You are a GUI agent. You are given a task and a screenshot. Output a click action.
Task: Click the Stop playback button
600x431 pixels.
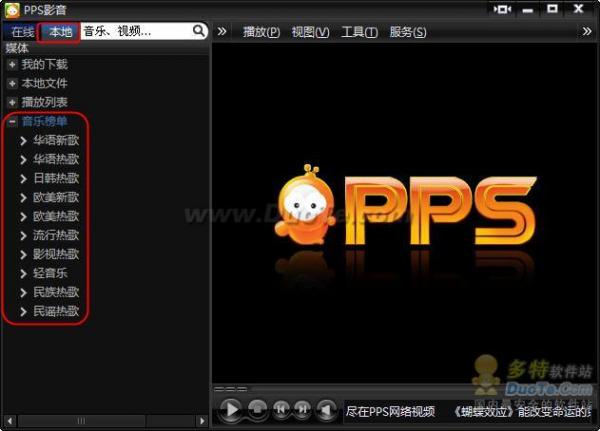tap(258, 409)
